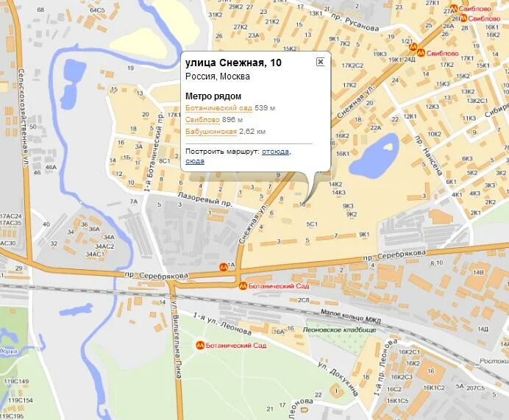Click metro icon next to building 1A

tap(224, 267)
